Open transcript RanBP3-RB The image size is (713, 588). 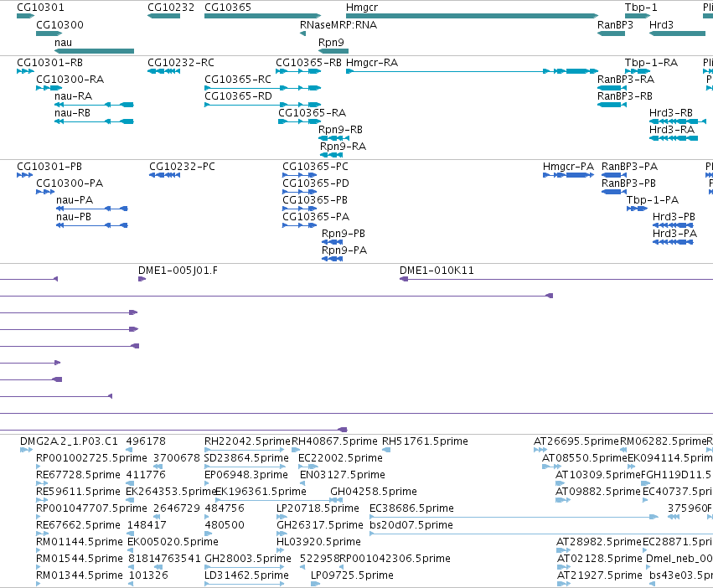pyautogui.click(x=625, y=96)
